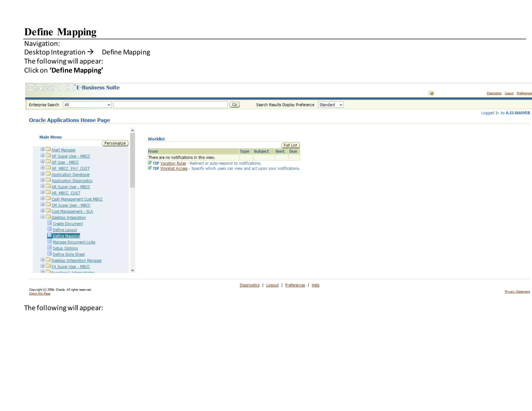Open the Setup Options link
This screenshot has width=532, height=411.
(x=65, y=248)
